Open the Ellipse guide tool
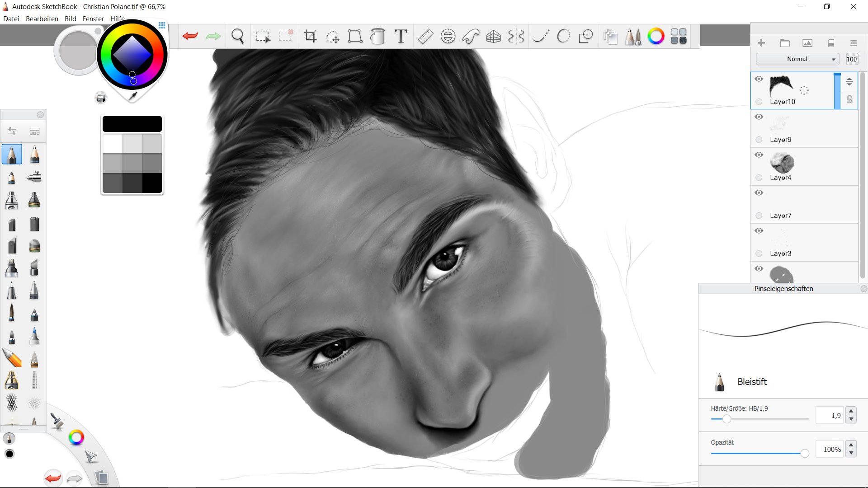 448,36
